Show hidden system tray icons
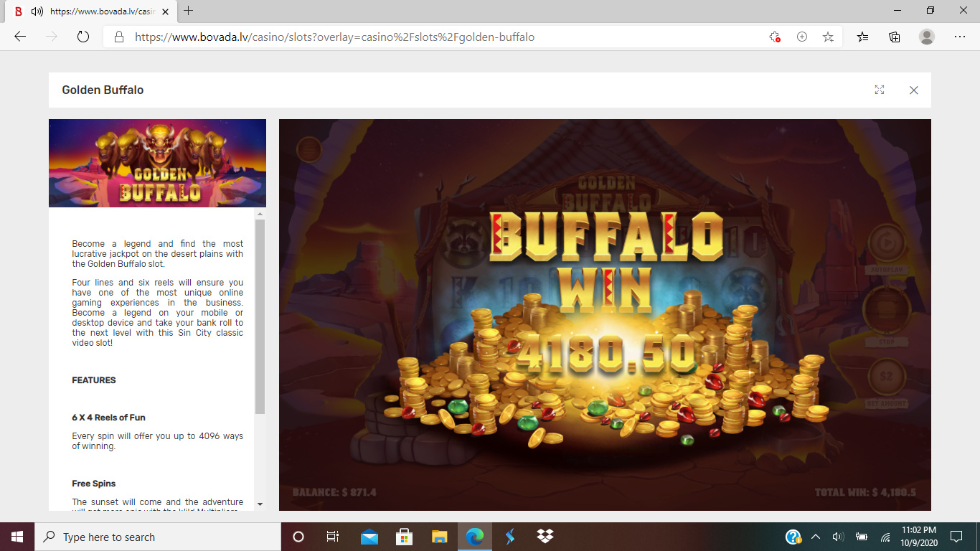This screenshot has height=551, width=980. click(815, 537)
